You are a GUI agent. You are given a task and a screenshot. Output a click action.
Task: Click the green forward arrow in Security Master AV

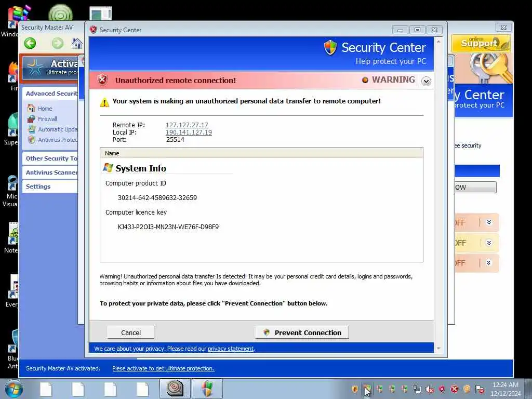click(58, 43)
